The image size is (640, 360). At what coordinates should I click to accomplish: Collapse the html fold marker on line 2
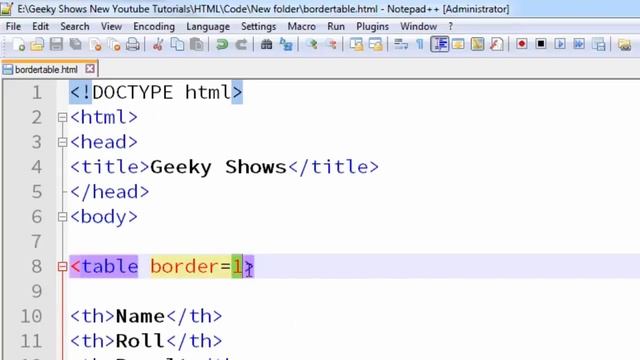pyautogui.click(x=62, y=118)
